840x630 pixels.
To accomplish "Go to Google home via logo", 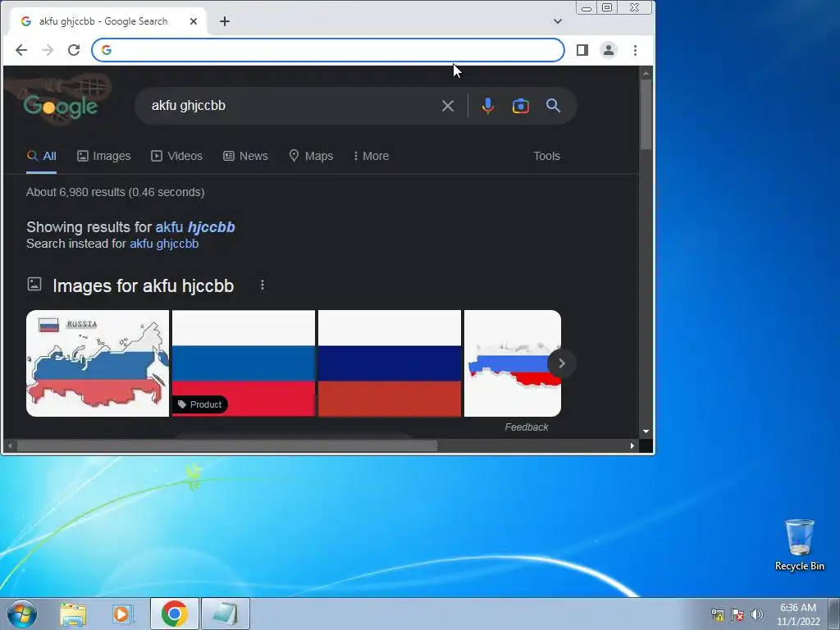I will coord(60,106).
